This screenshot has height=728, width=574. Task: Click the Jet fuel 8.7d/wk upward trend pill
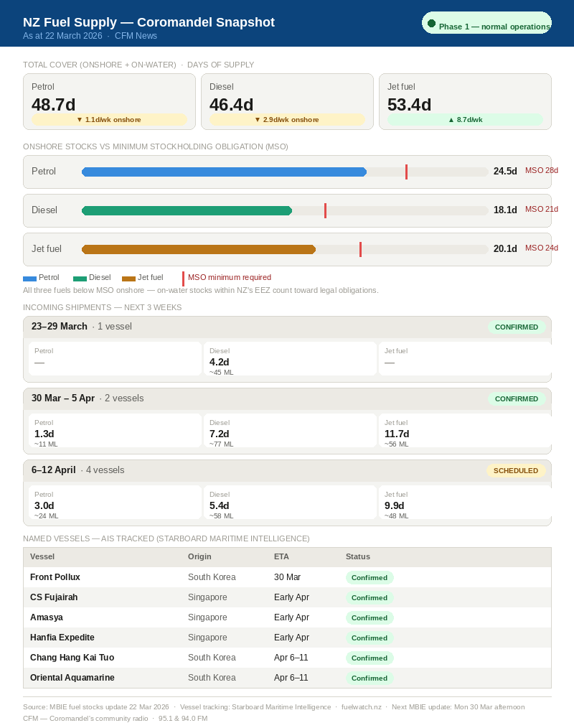(465, 120)
